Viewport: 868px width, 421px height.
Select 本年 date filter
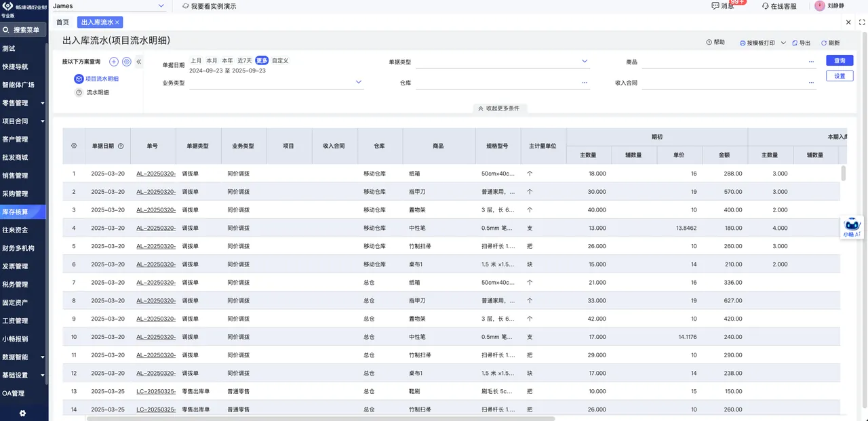[x=227, y=60]
